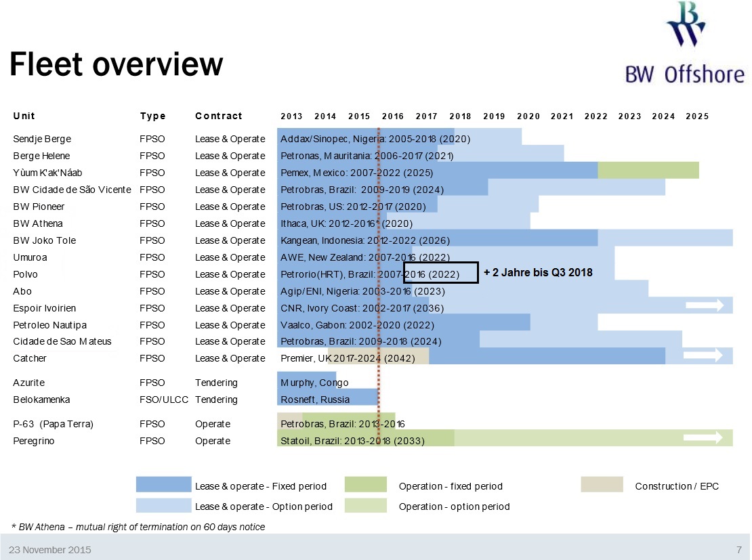752x560 pixels.
Task: Click the Fleet overview title
Action: (117, 64)
